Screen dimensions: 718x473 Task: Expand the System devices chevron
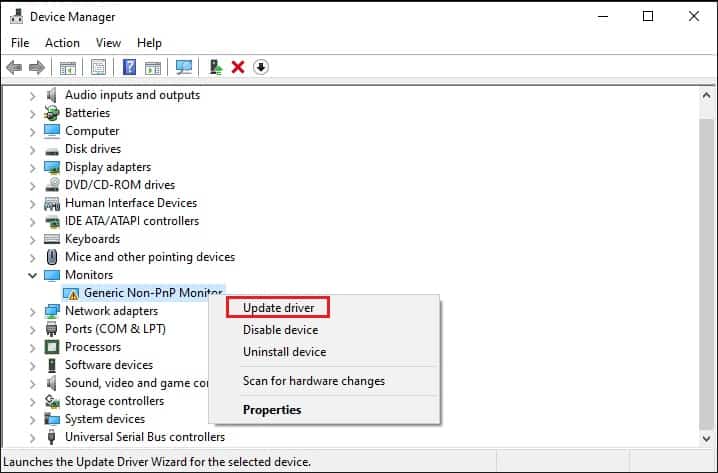(x=32, y=420)
